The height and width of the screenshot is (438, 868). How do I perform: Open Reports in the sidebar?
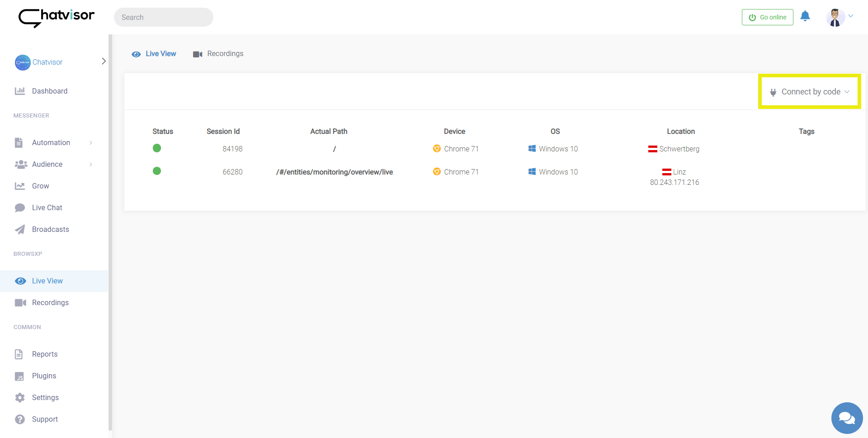(x=45, y=354)
